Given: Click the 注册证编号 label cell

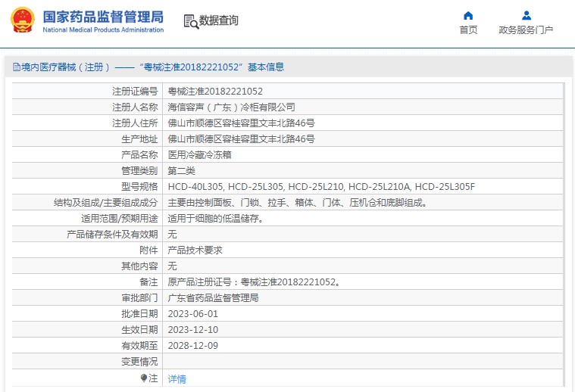Looking at the screenshot, I should click(x=87, y=92).
